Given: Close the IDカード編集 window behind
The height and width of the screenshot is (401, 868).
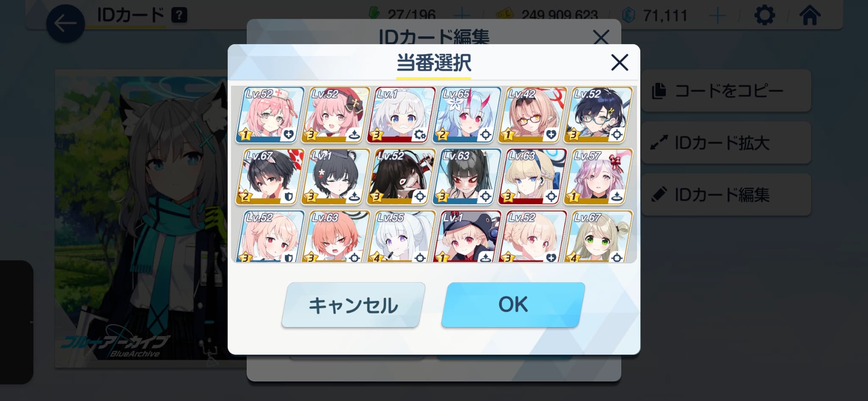Looking at the screenshot, I should point(601,37).
